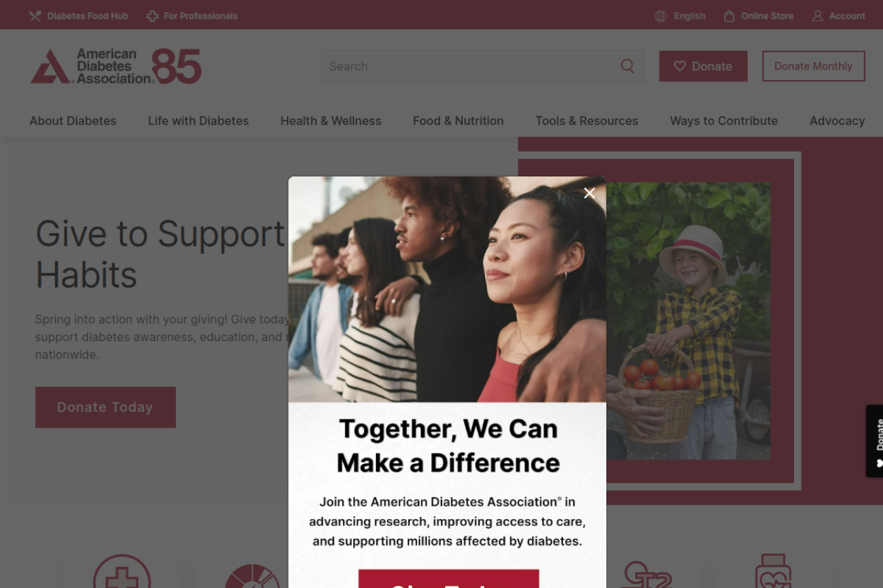Click the floating Donate side tab
Viewport: 883px width, 588px height.
[875, 441]
